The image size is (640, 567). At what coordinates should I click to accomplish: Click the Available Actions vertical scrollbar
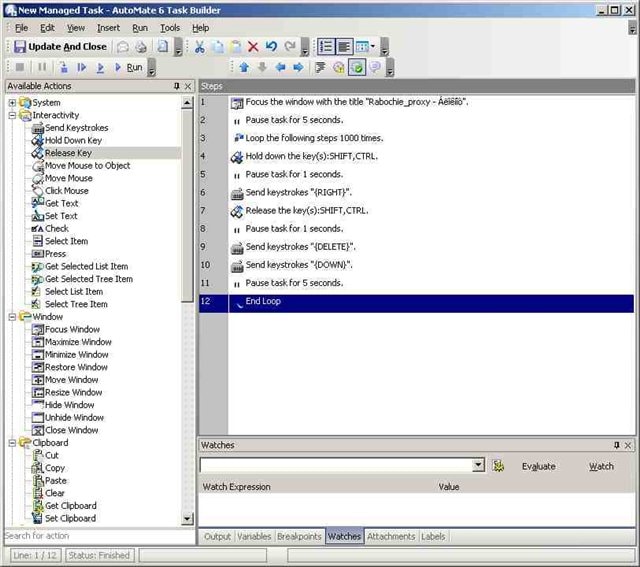pyautogui.click(x=188, y=300)
